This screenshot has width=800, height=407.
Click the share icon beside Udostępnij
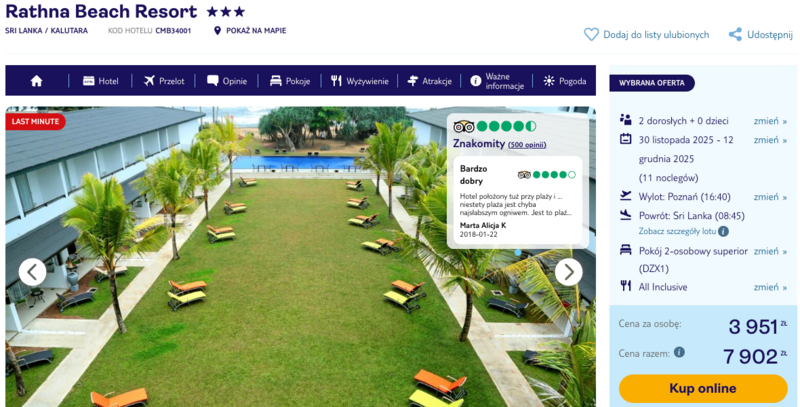(x=735, y=35)
